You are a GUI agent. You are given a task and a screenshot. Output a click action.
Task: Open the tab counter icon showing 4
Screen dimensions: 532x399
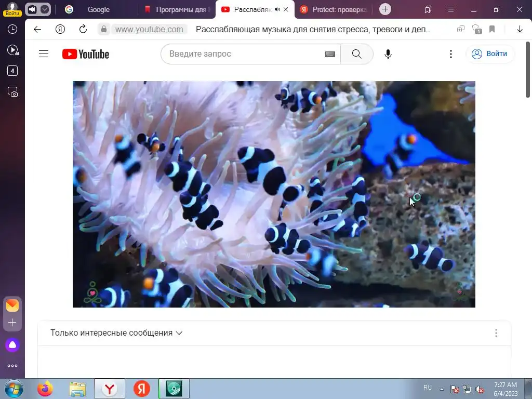tap(12, 71)
